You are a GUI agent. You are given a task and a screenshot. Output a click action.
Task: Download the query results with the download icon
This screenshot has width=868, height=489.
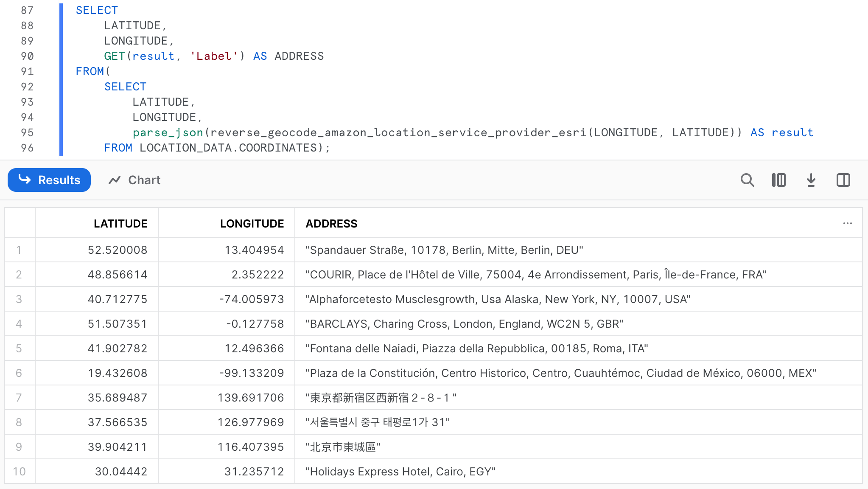pyautogui.click(x=811, y=180)
